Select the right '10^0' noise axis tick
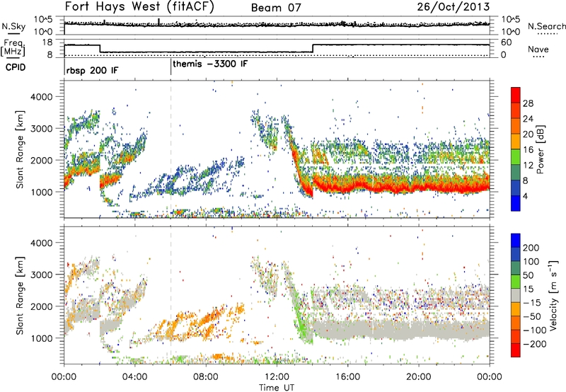The image size is (566, 392). (511, 32)
